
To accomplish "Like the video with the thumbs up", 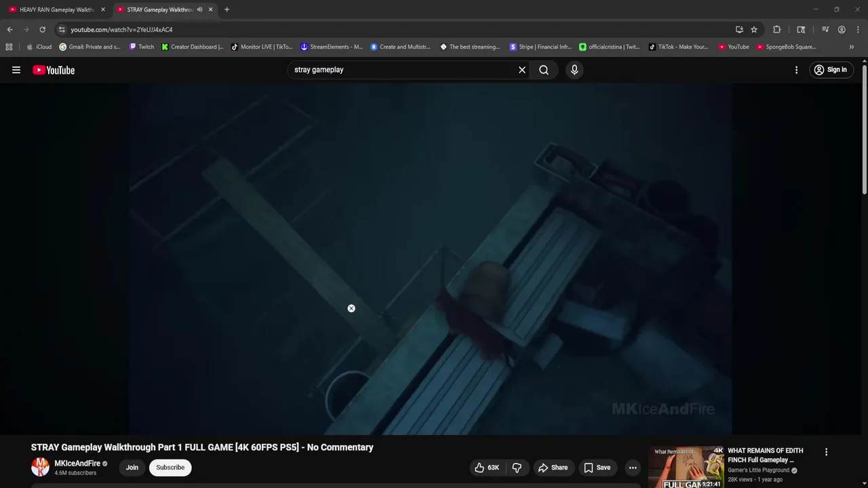I will pyautogui.click(x=487, y=468).
